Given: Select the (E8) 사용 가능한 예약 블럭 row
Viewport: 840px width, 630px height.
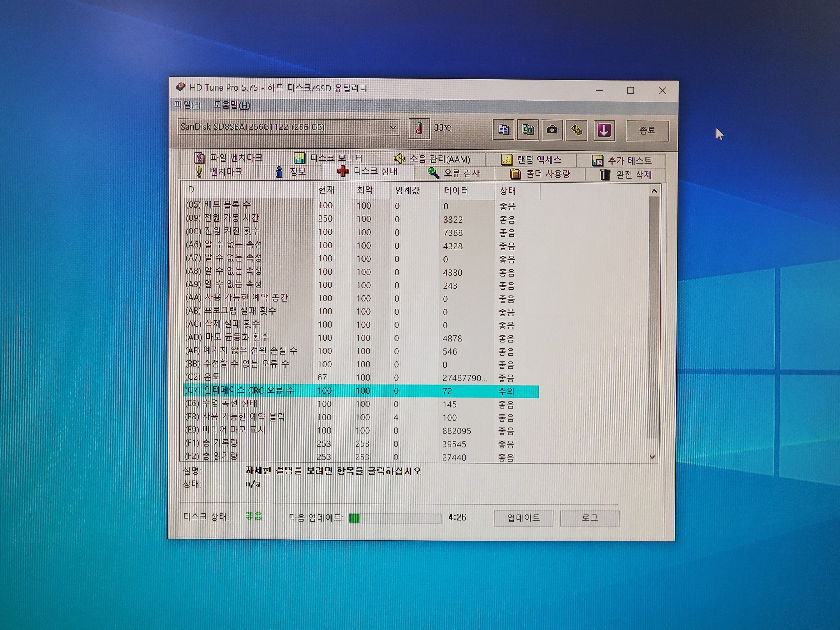Looking at the screenshot, I should [x=361, y=417].
